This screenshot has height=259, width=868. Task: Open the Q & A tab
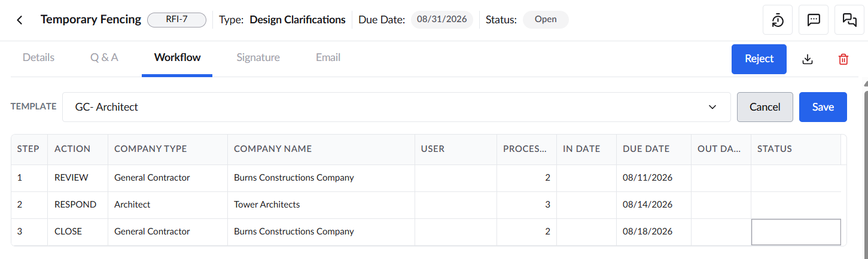pos(104,57)
